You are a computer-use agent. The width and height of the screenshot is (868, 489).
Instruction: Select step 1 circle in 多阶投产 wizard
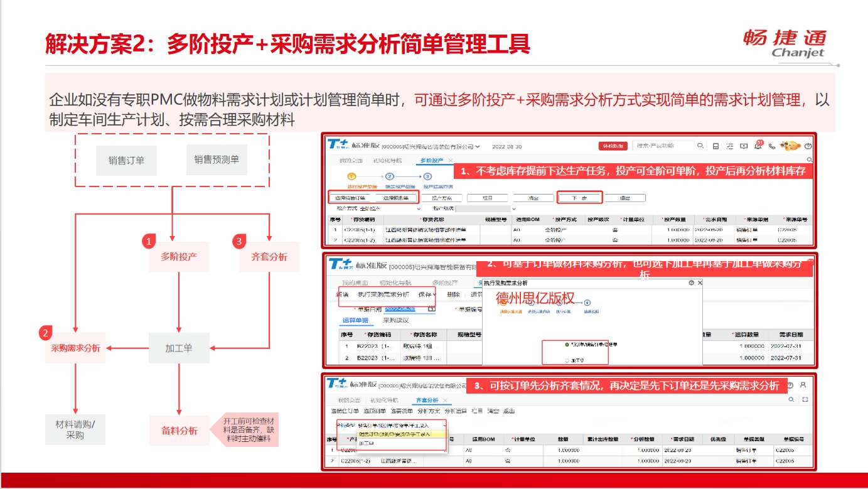(x=352, y=176)
